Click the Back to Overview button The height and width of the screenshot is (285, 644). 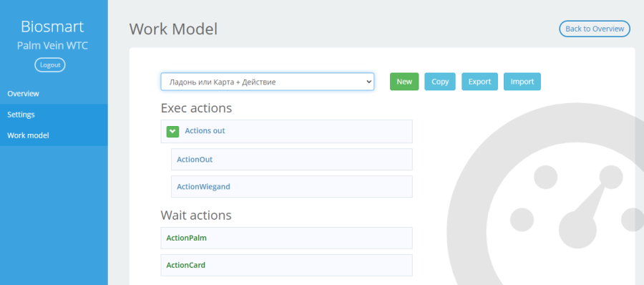[595, 29]
